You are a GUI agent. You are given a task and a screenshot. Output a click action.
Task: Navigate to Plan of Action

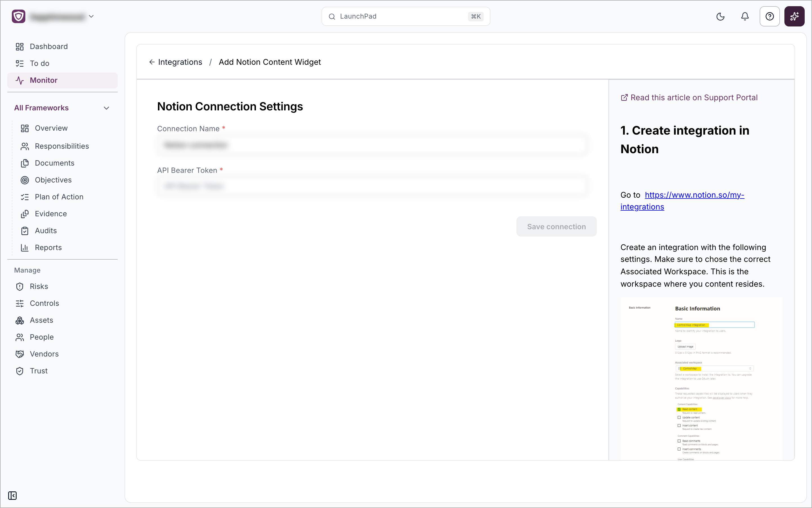(x=59, y=197)
